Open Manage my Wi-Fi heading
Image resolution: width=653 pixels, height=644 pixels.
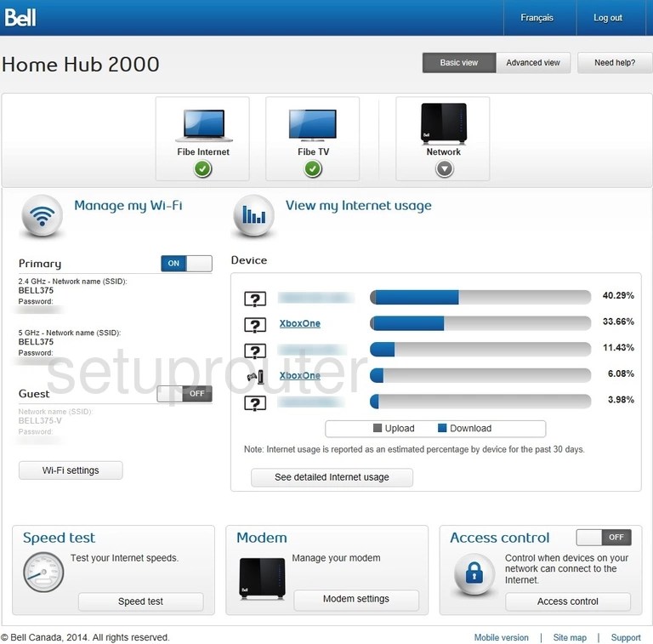point(128,206)
